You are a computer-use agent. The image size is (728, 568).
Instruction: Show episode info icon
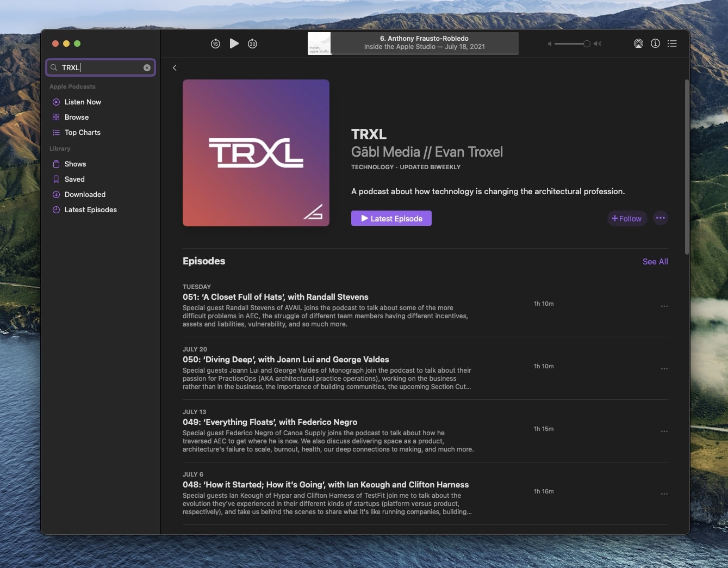pos(655,44)
